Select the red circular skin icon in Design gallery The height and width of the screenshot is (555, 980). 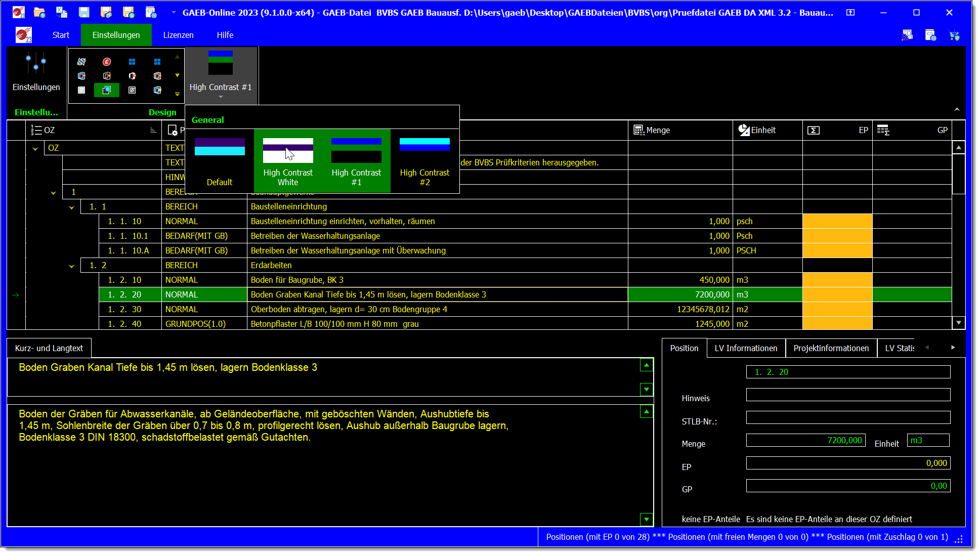tap(107, 62)
